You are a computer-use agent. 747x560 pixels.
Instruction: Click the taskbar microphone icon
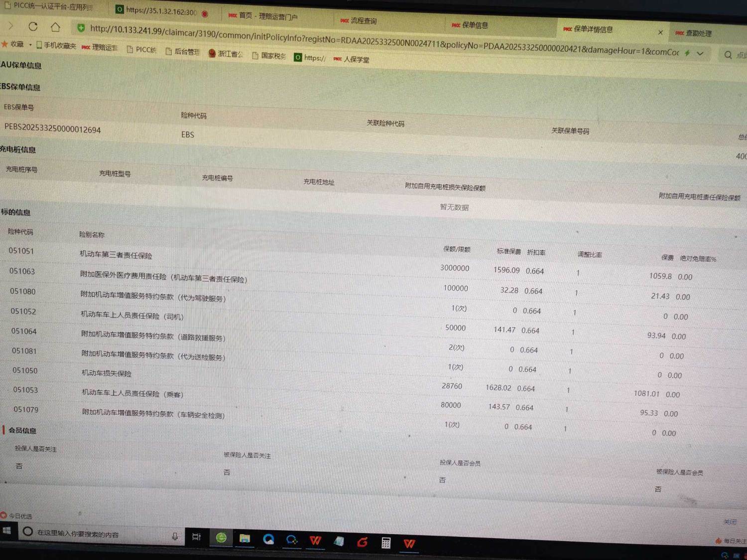point(175,536)
